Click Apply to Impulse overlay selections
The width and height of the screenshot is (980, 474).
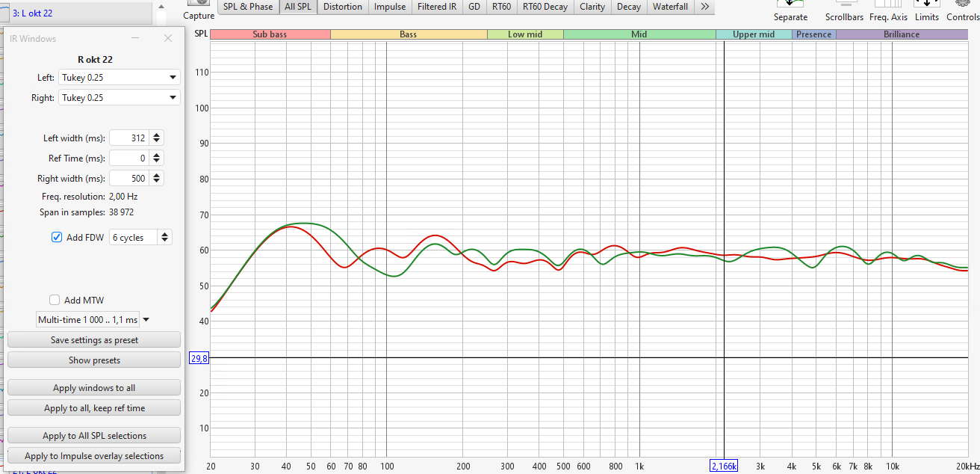(x=94, y=456)
